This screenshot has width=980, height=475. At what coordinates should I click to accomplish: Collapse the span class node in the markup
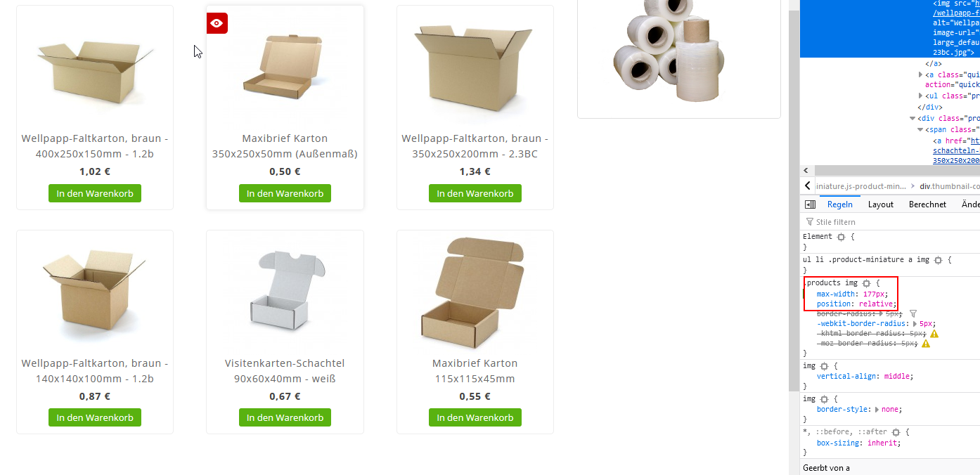point(921,129)
